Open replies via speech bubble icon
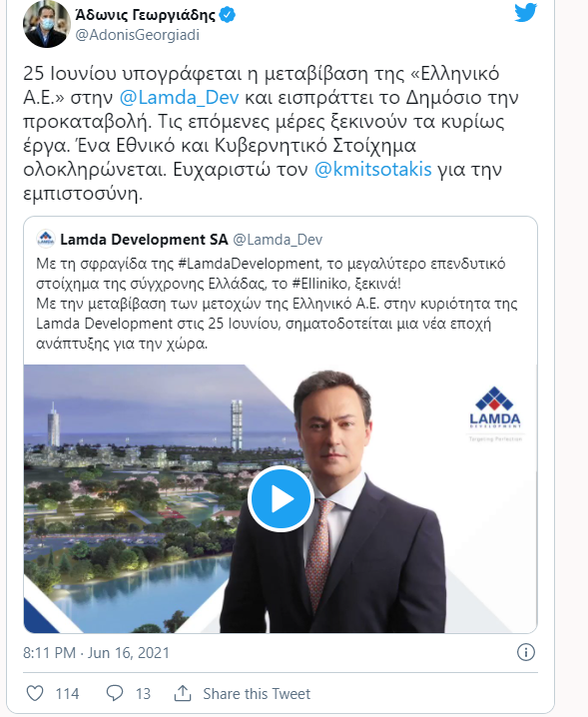The image size is (588, 717). [x=115, y=693]
